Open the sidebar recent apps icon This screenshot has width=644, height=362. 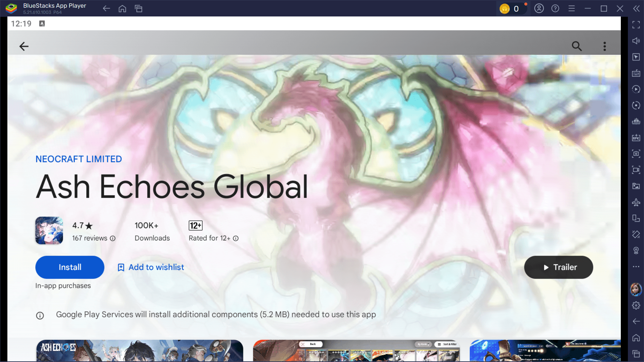pyautogui.click(x=636, y=354)
